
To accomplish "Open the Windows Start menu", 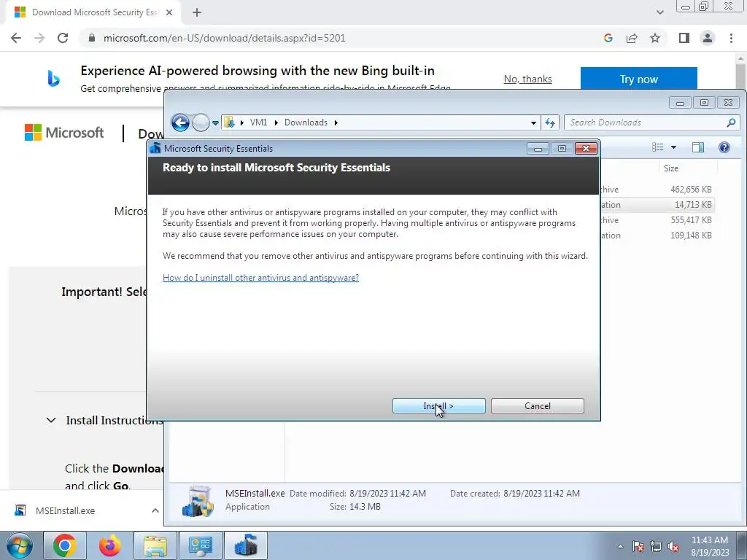I will tap(19, 545).
